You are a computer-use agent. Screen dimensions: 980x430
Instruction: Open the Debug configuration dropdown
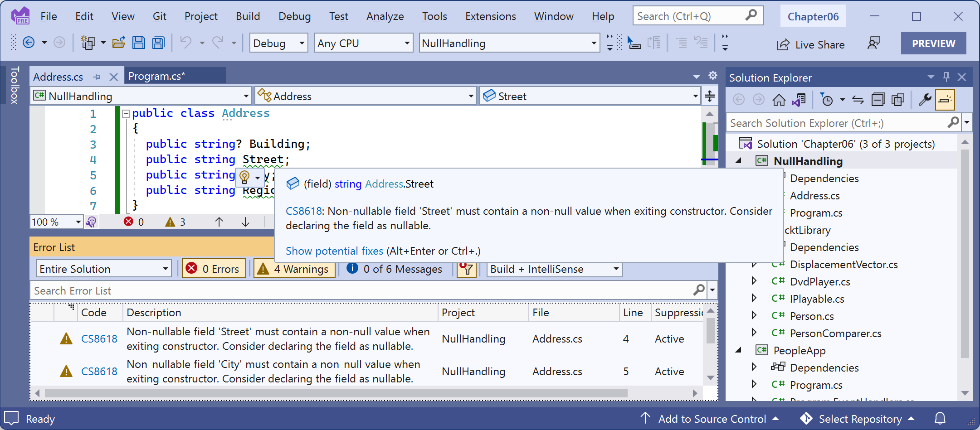(278, 43)
